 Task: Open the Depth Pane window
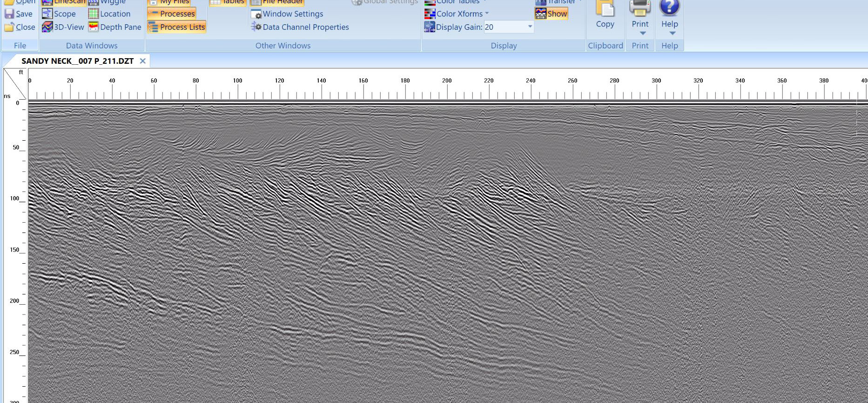[x=115, y=27]
